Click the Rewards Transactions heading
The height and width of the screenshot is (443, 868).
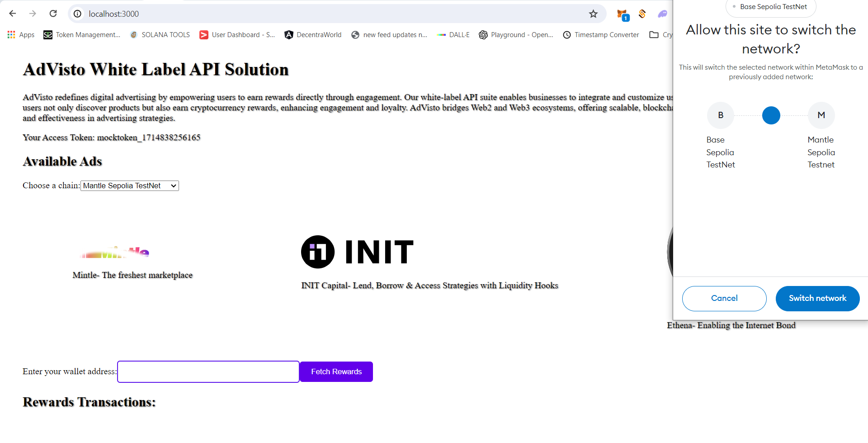(89, 402)
